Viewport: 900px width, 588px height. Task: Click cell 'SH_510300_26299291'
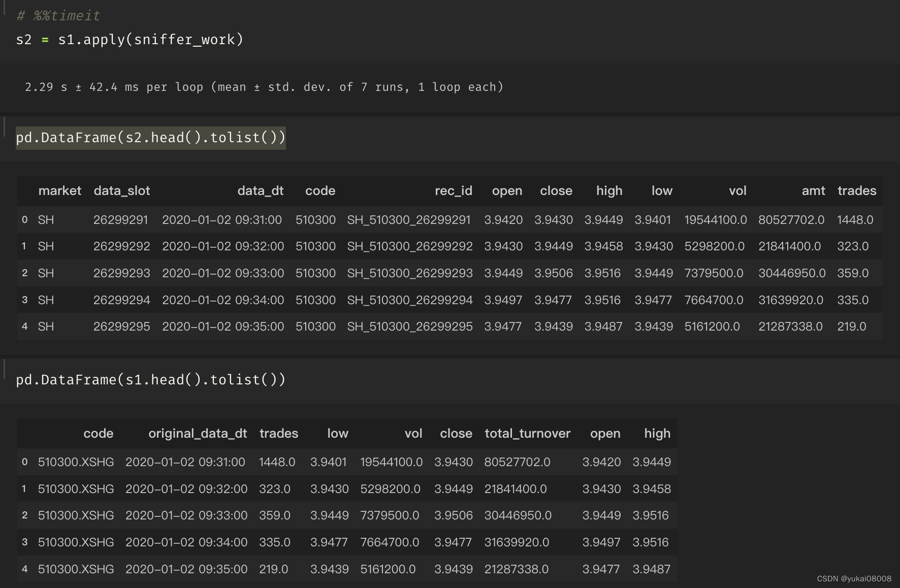tap(409, 220)
